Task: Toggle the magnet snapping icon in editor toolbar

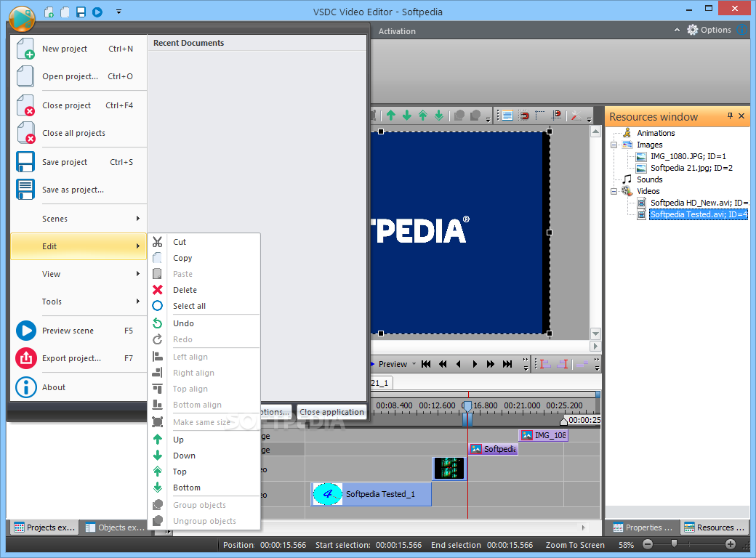Action: pyautogui.click(x=523, y=116)
